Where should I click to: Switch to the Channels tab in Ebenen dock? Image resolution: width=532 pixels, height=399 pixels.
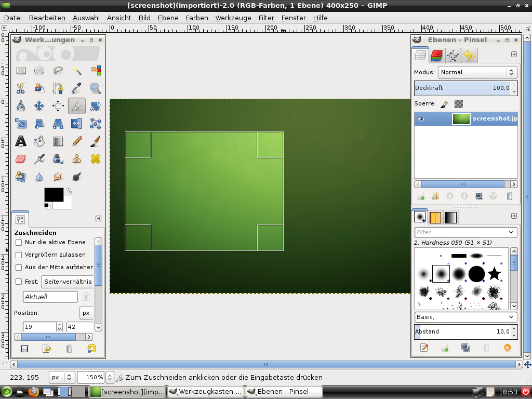437,55
